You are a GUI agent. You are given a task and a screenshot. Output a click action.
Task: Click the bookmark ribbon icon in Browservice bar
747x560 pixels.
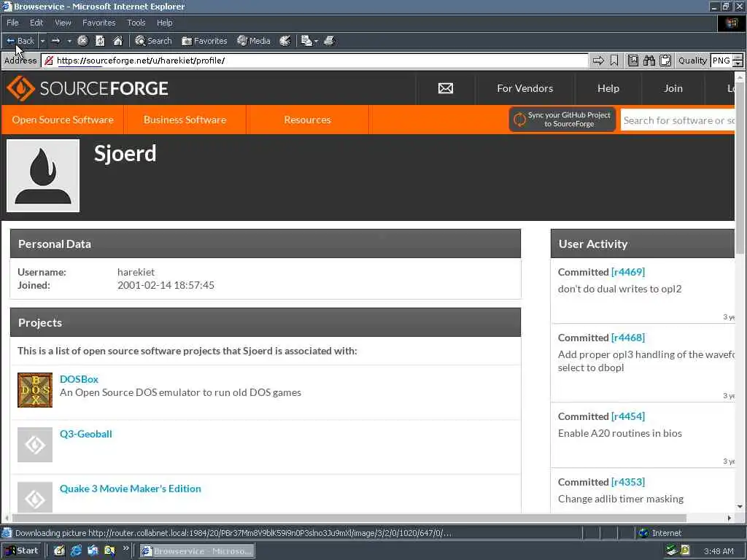(x=614, y=61)
